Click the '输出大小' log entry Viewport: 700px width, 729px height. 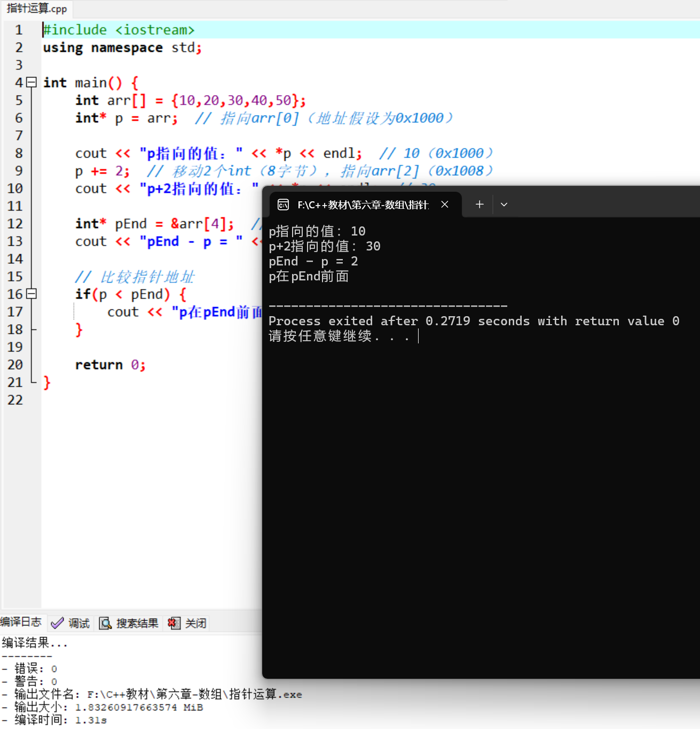pyautogui.click(x=102, y=707)
